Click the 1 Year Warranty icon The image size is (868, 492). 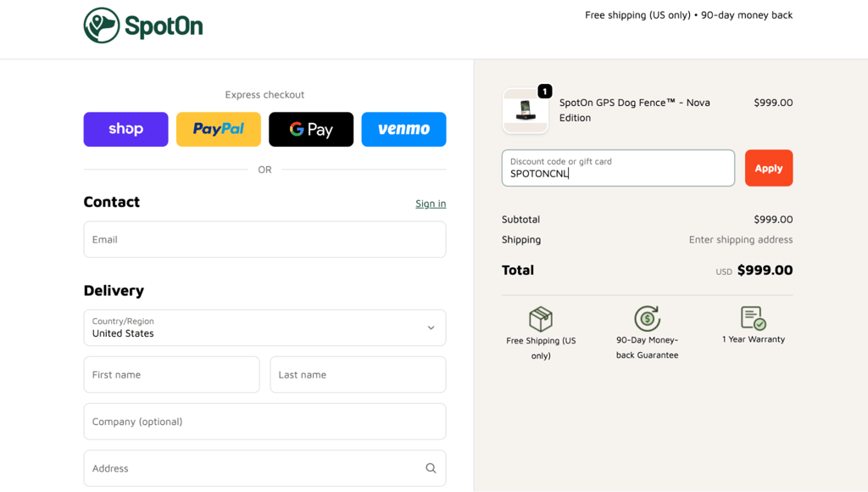pyautogui.click(x=754, y=318)
